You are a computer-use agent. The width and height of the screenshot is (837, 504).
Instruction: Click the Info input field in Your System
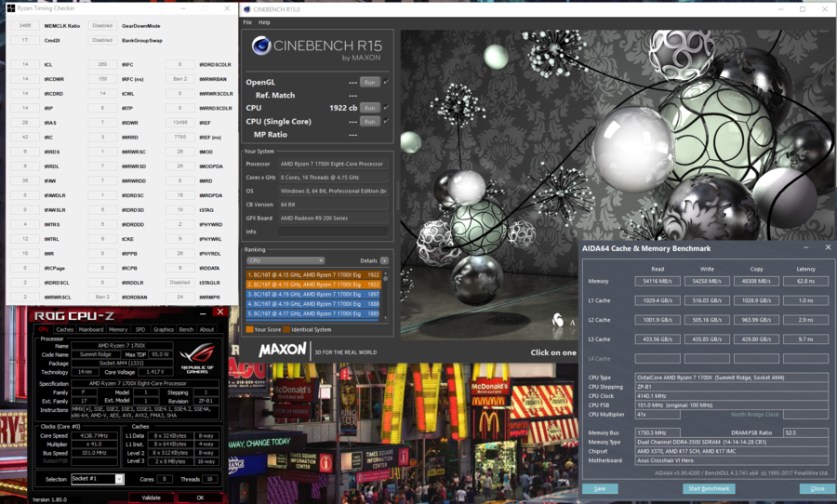click(x=333, y=232)
